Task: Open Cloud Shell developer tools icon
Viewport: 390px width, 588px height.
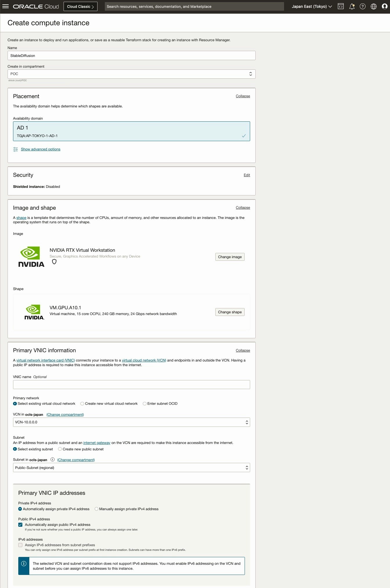Action: (x=341, y=6)
